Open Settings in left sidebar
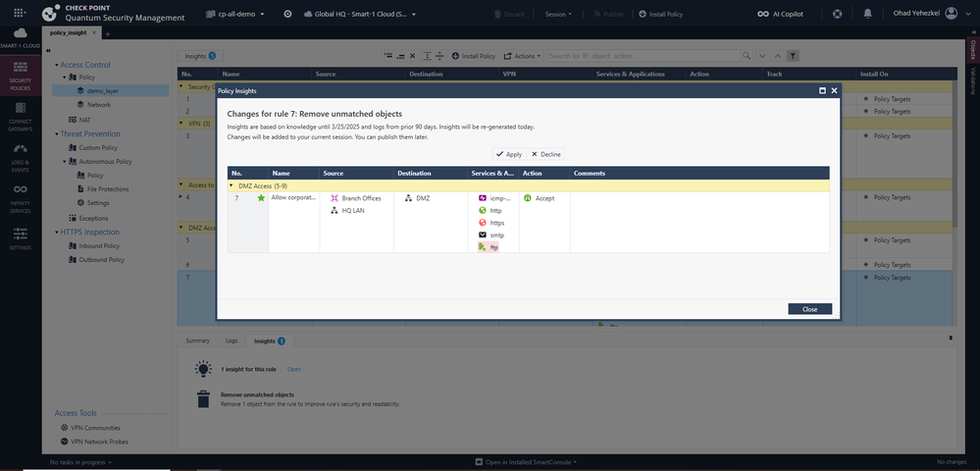Screen dimensions: 980x471 pos(21,237)
